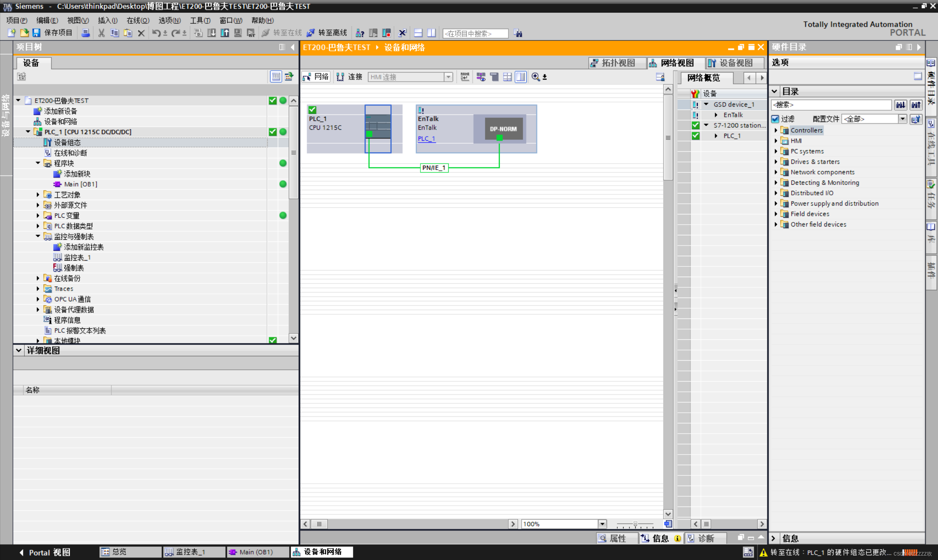Click the open project icon
Screen dimensions: 938x560
click(24, 33)
